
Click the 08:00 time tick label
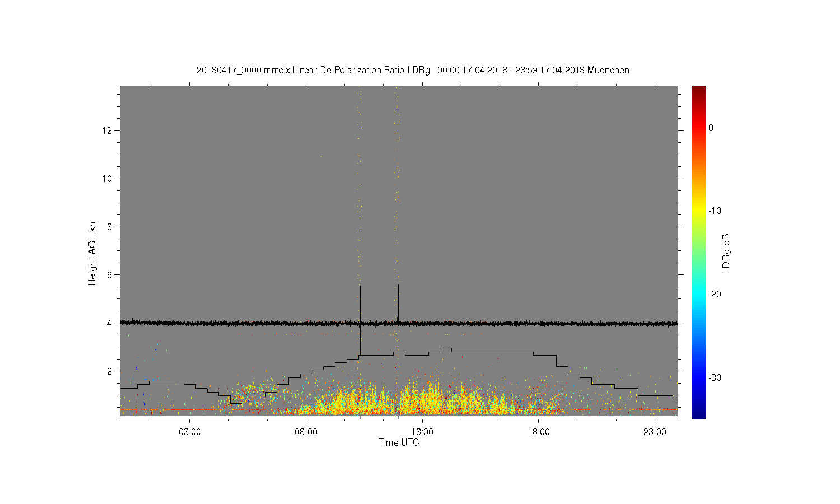pos(306,432)
